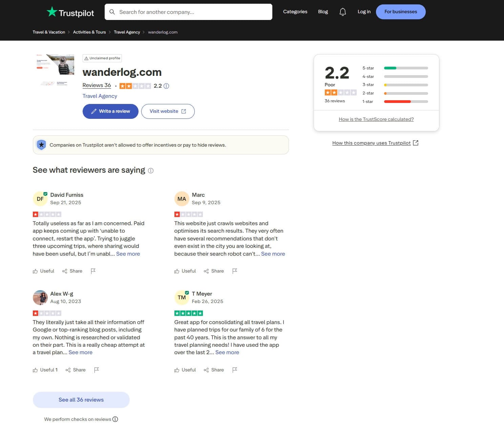Open the notifications bell
Image resolution: width=504 pixels, height=429 pixels.
coord(342,12)
